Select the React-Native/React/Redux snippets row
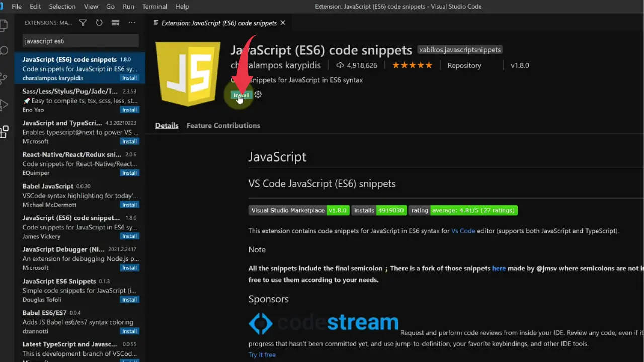Image resolution: width=644 pixels, height=362 pixels. tap(80, 163)
